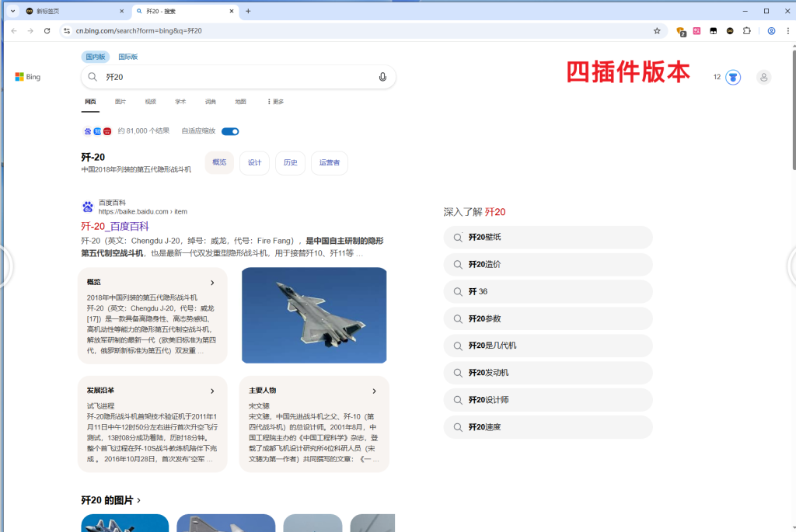Click the Bing search input field
This screenshot has height=532, width=796.
[x=239, y=77]
